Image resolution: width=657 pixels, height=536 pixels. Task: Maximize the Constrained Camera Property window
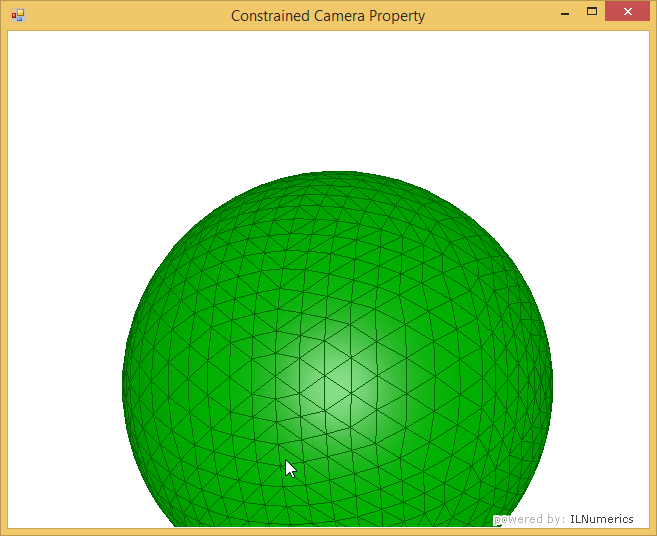coord(592,12)
